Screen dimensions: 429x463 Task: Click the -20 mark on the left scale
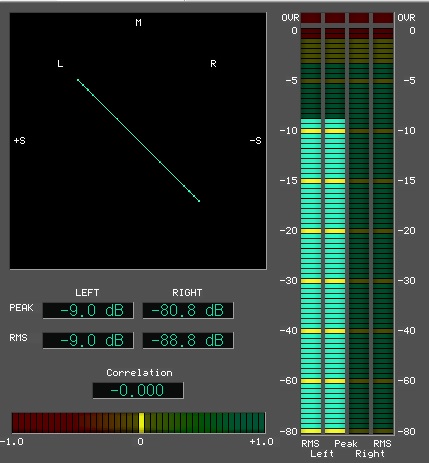click(289, 231)
